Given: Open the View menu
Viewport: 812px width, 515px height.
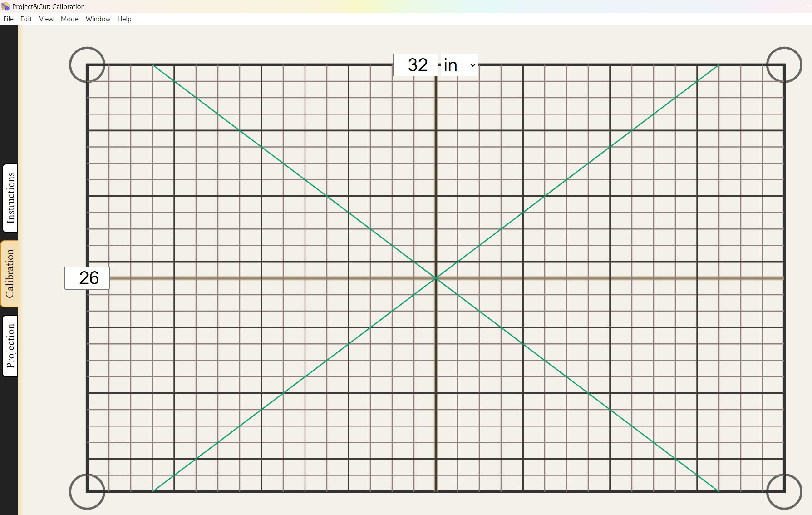Looking at the screenshot, I should tap(46, 19).
